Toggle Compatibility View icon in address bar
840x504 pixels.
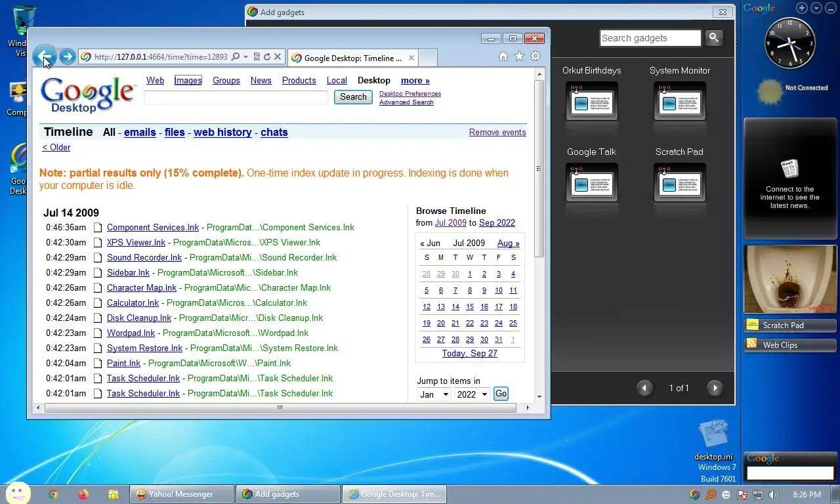pos(257,57)
